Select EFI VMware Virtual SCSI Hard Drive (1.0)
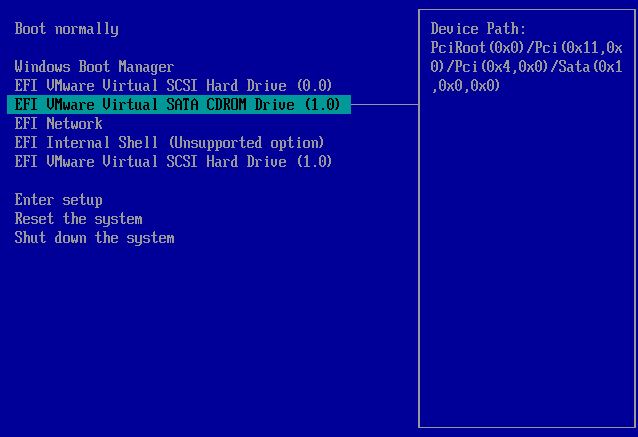The height and width of the screenshot is (437, 638). pyautogui.click(x=173, y=162)
